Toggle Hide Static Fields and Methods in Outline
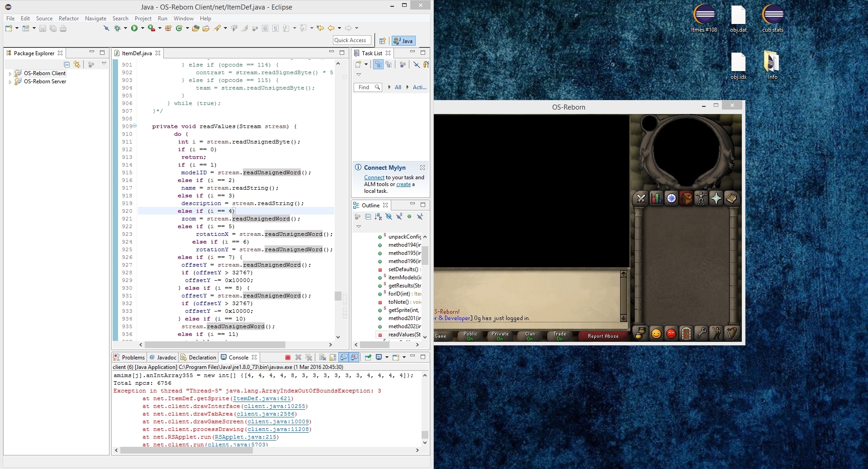This screenshot has height=469, width=868. coord(399,217)
